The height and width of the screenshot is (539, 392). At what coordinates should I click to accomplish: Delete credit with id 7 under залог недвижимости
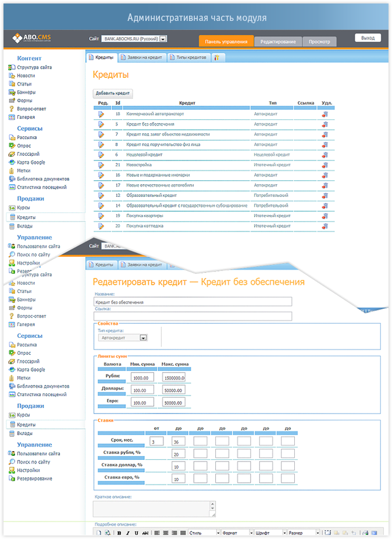coord(325,134)
